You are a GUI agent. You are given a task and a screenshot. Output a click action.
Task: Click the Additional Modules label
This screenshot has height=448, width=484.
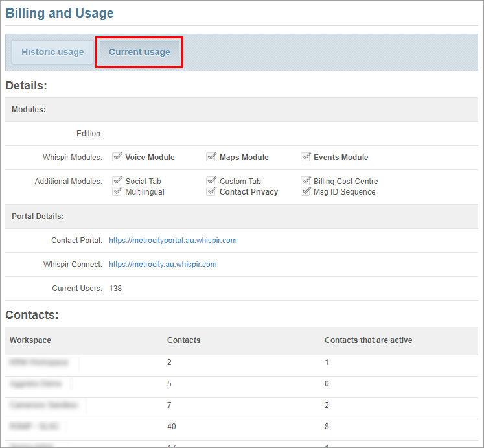coord(68,182)
